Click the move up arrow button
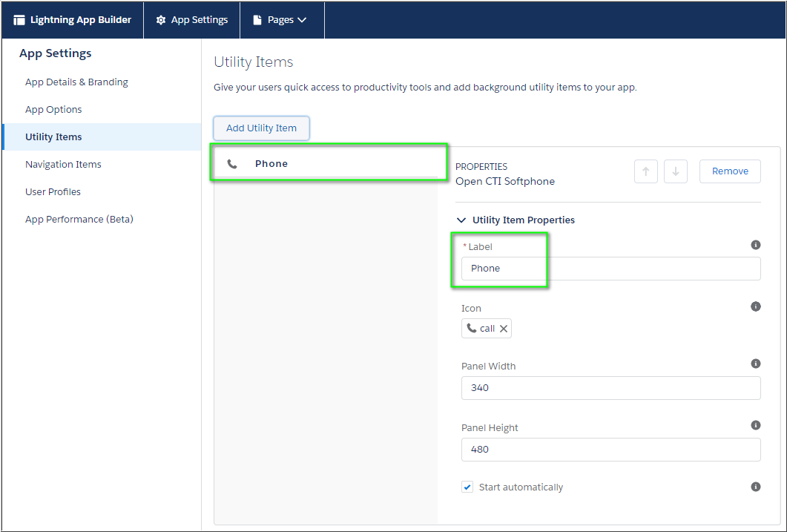 pos(645,171)
